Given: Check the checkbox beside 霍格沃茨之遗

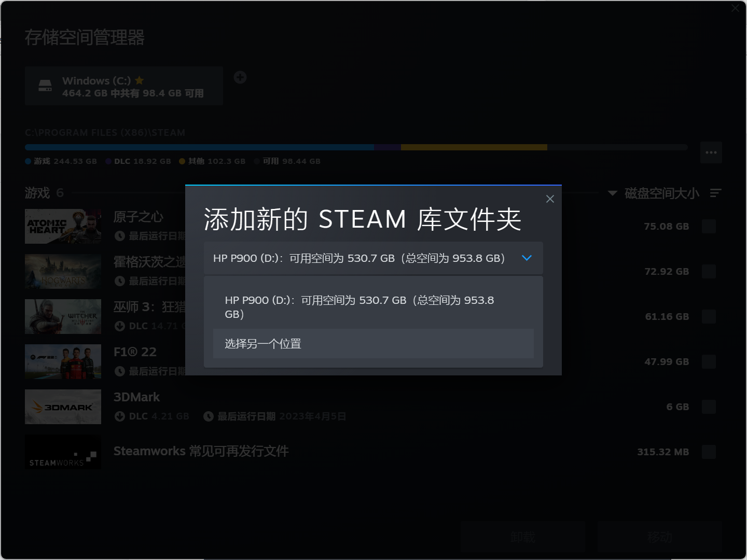Looking at the screenshot, I should click(709, 271).
